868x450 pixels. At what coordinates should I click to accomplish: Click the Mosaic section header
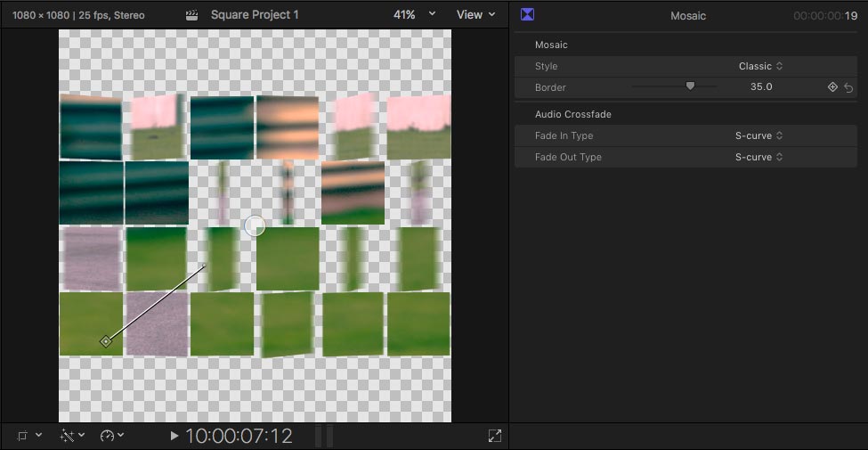point(551,45)
